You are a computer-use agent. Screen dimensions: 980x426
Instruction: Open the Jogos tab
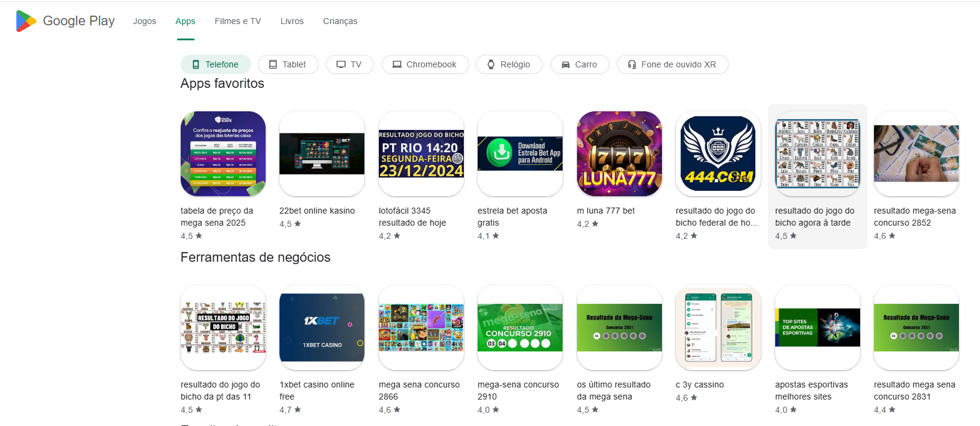pyautogui.click(x=145, y=21)
